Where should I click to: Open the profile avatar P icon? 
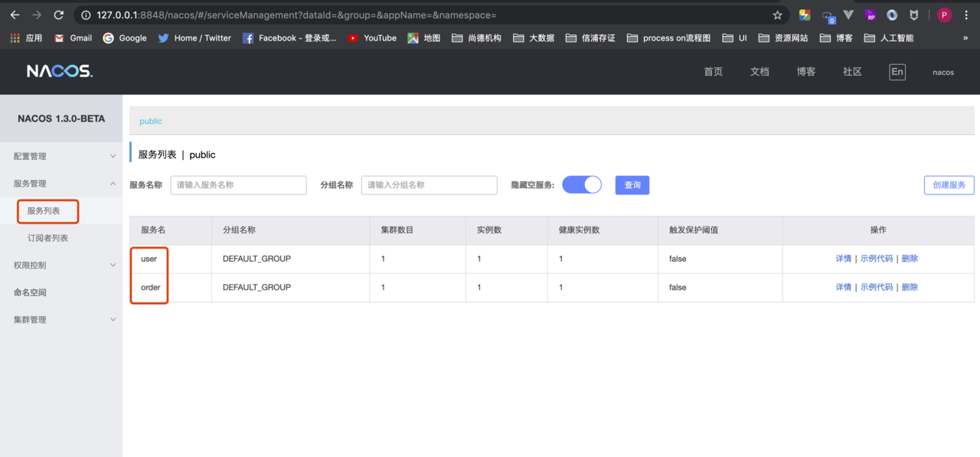pyautogui.click(x=944, y=15)
